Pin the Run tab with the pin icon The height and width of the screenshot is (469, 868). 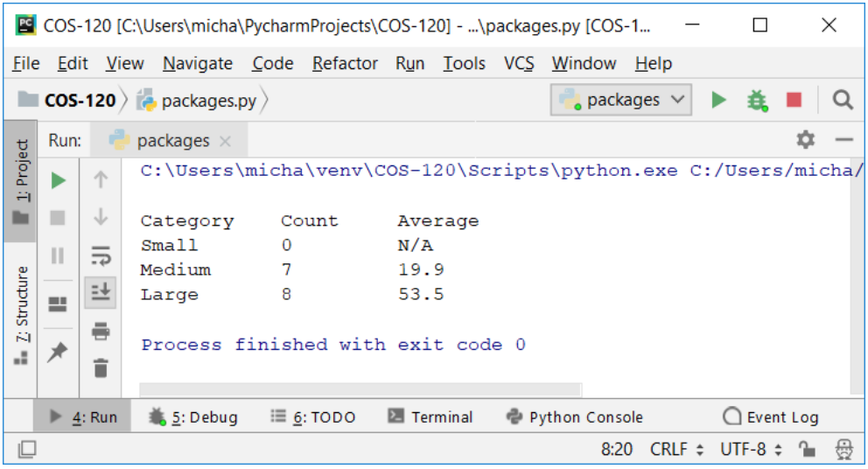click(x=57, y=352)
